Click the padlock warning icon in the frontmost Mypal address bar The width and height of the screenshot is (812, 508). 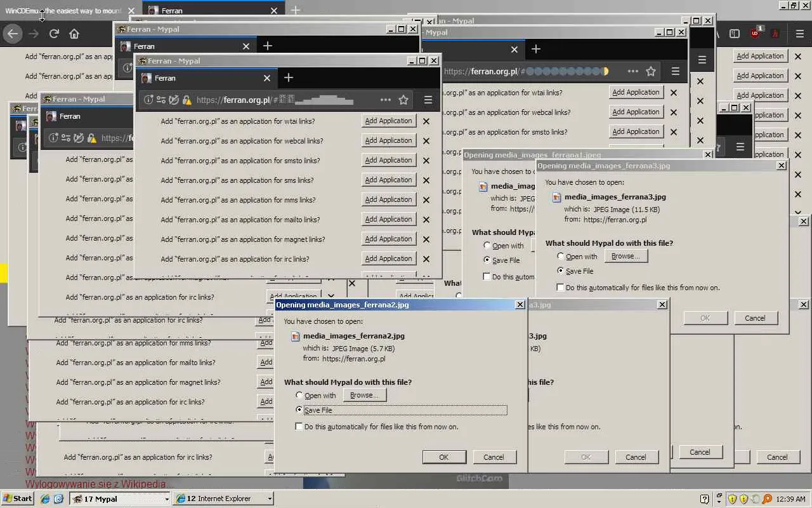[x=187, y=100]
